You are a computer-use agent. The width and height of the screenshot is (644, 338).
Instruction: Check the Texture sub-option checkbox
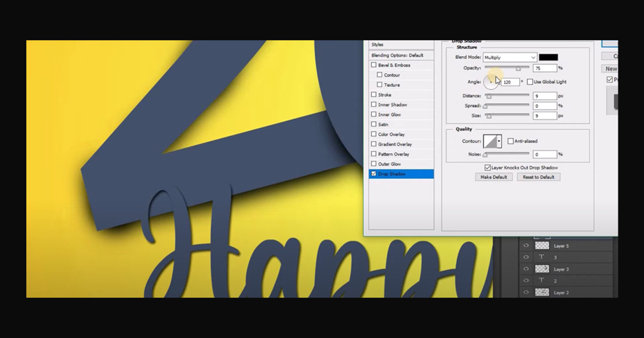380,84
